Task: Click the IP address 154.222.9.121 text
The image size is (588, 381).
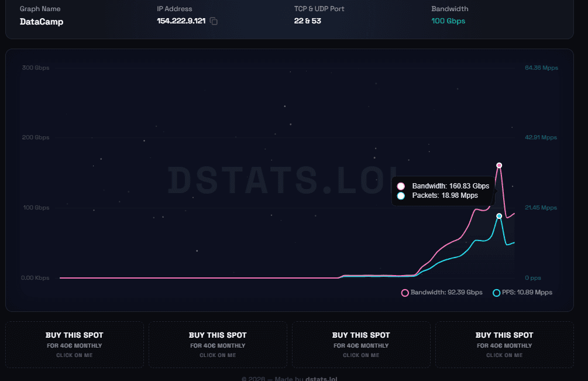Action: [x=181, y=21]
